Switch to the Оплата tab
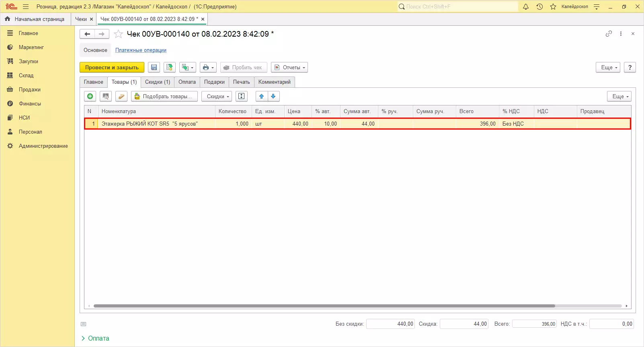This screenshot has width=644, height=347. [x=187, y=82]
